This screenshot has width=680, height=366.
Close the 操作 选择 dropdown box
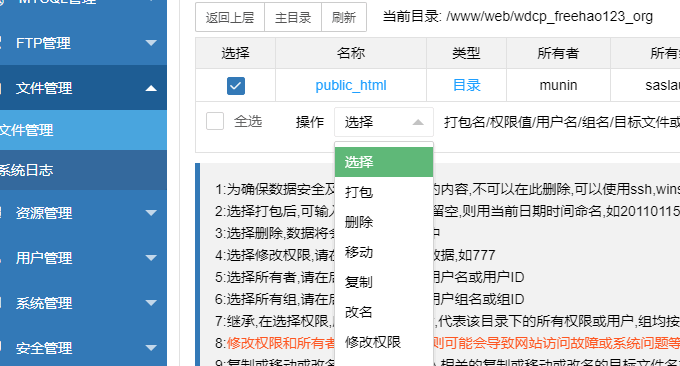tap(384, 122)
